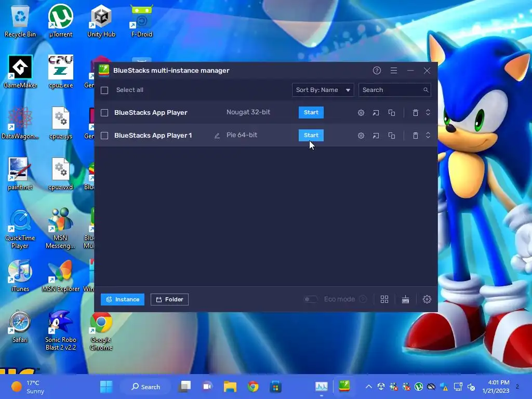532x399 pixels.
Task: Open multi-instance manager settings gear
Action: 427,299
